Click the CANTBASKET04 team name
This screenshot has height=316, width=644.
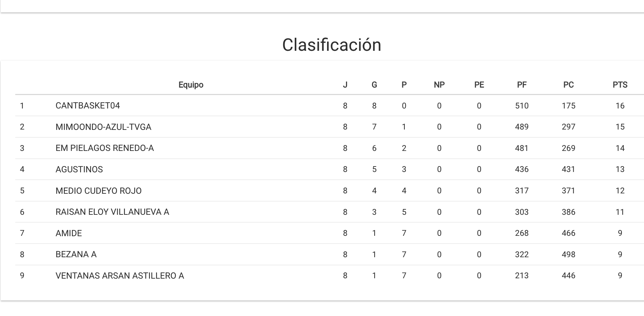[87, 106]
